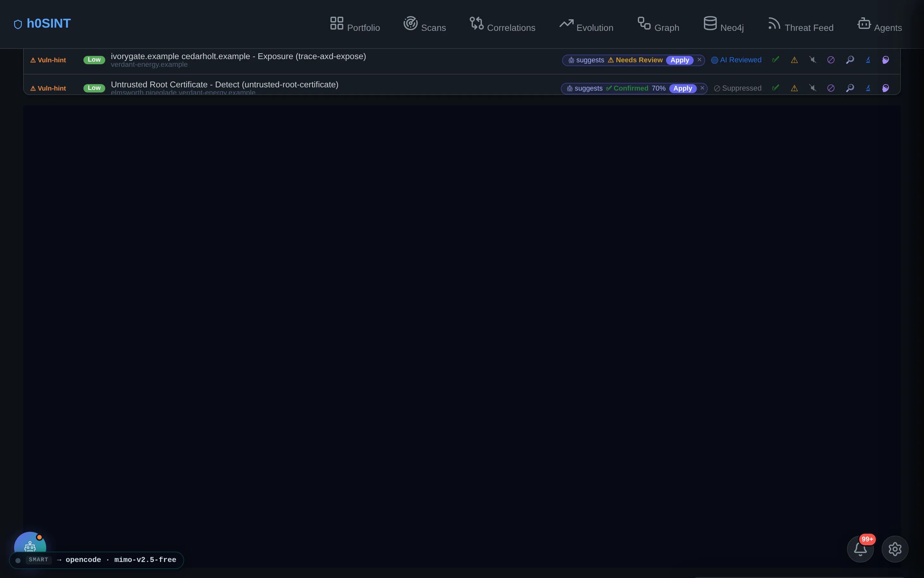The height and width of the screenshot is (578, 924).
Task: Dismiss AI suggestion on trace-axd-expose row
Action: click(699, 60)
